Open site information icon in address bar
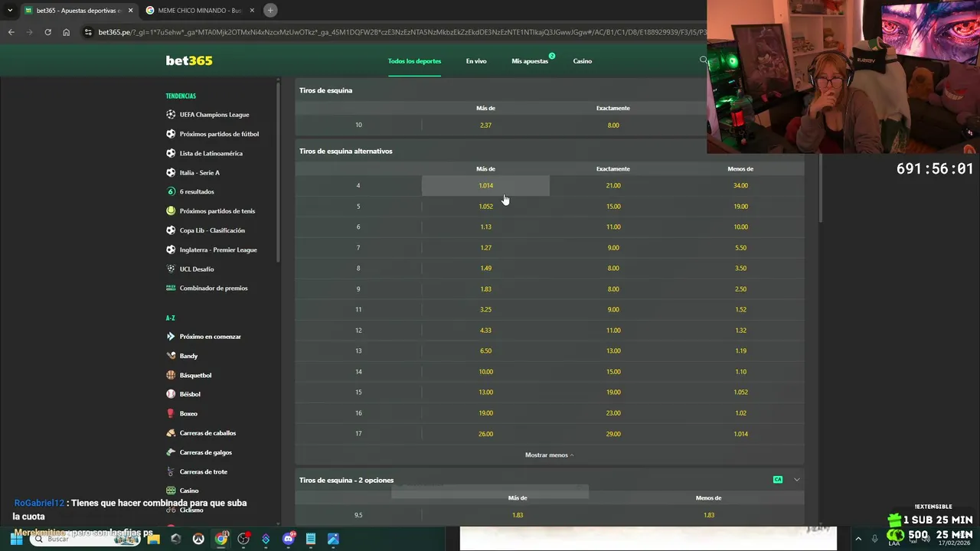 point(88,32)
